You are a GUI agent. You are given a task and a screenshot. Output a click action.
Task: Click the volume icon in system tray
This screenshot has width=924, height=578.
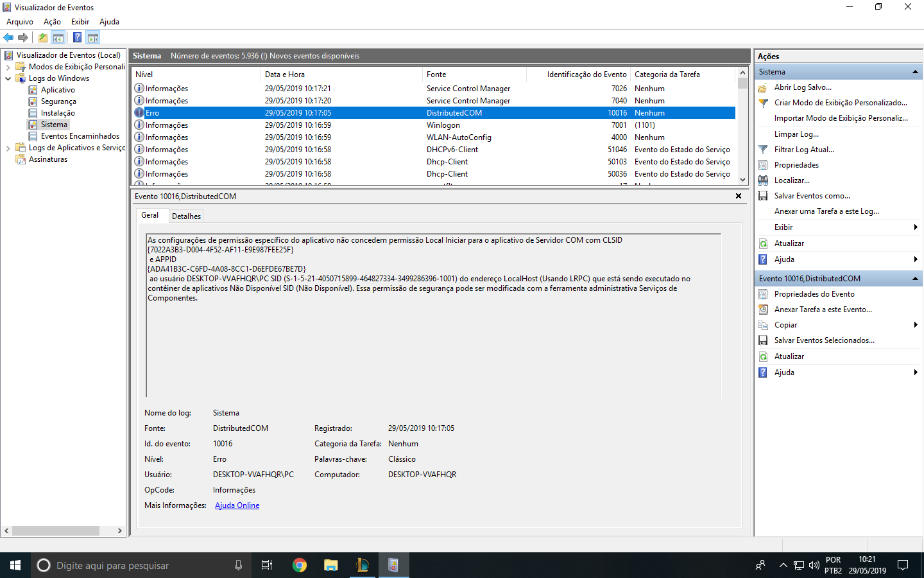click(814, 565)
